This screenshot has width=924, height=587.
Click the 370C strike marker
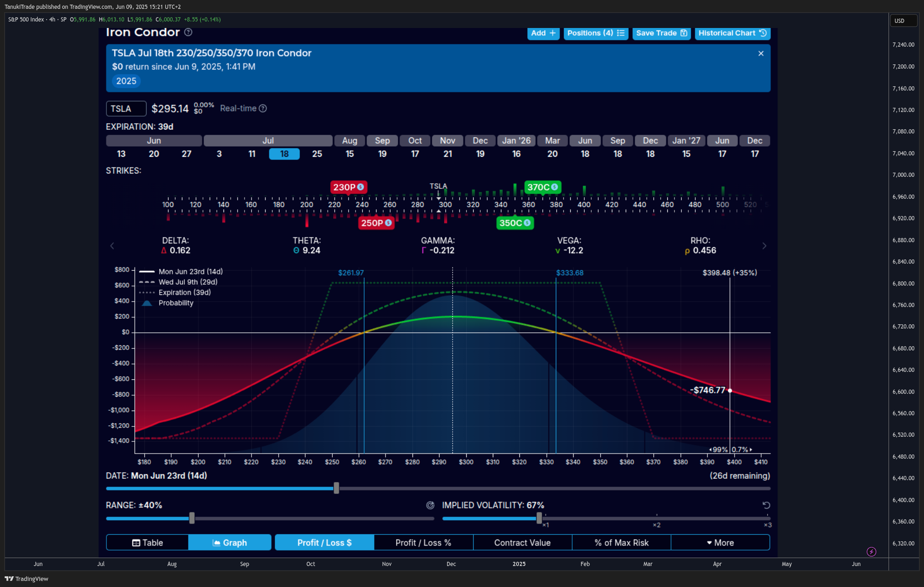pos(542,187)
